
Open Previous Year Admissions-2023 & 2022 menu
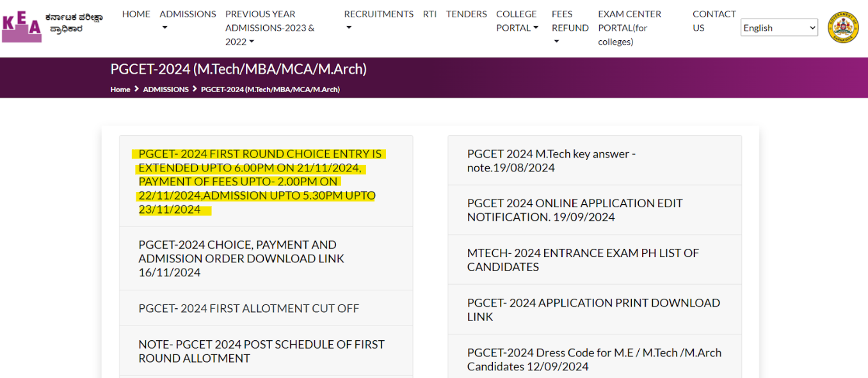270,28
